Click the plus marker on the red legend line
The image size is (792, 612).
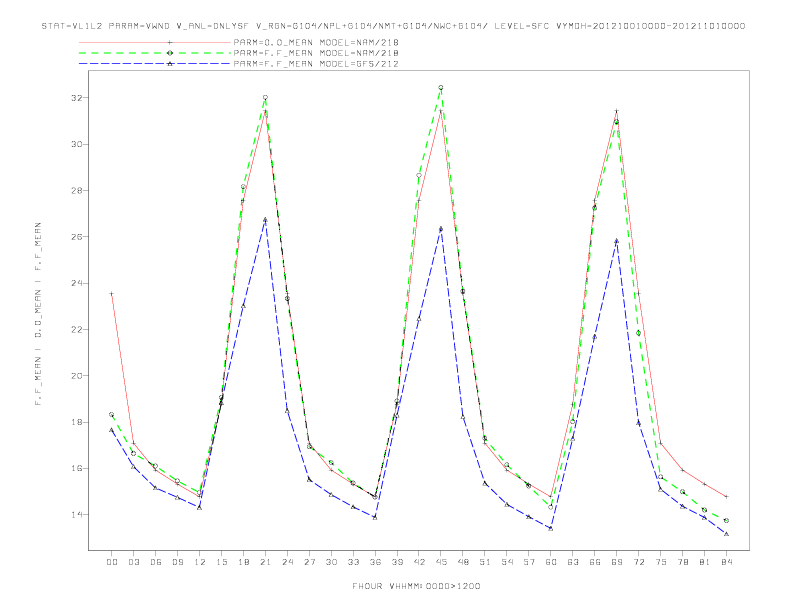[x=170, y=42]
